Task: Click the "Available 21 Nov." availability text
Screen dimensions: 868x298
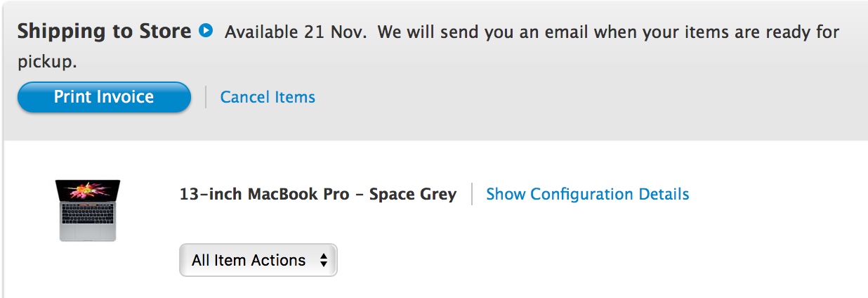Action: (296, 32)
